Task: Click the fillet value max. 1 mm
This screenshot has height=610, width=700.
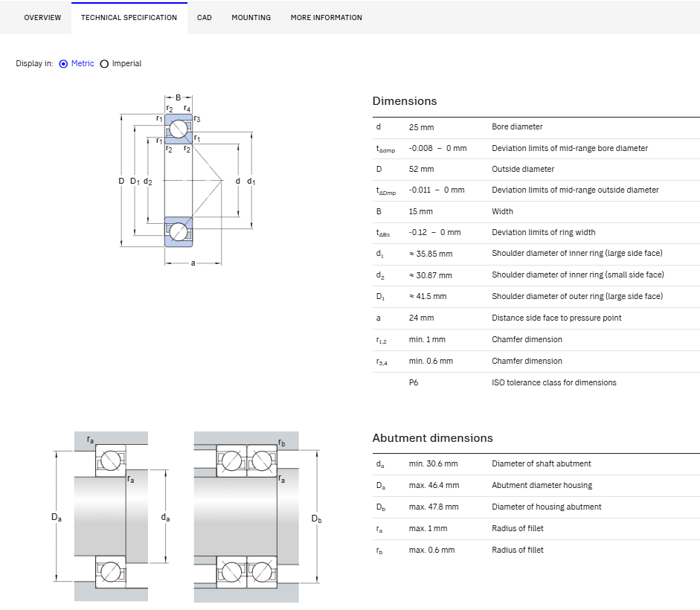Action: coord(428,529)
